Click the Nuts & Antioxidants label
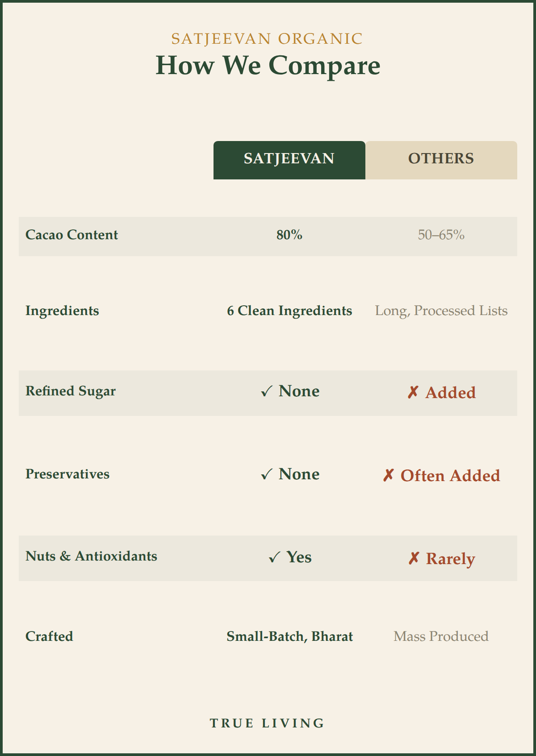Viewport: 536px width, 756px height. tap(91, 556)
